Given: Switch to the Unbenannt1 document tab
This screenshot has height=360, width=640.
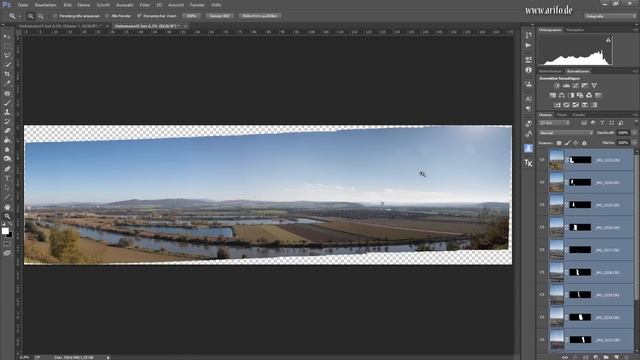Looking at the screenshot, I should click(x=61, y=26).
